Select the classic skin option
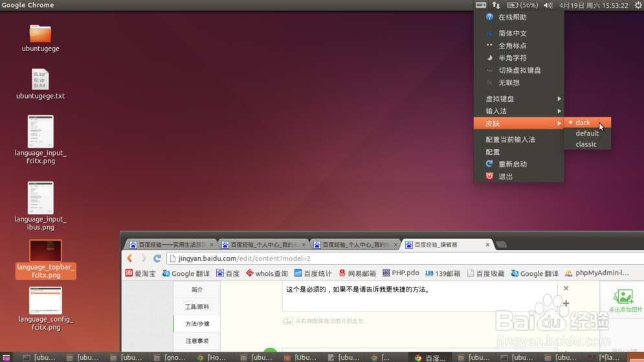 (x=587, y=144)
